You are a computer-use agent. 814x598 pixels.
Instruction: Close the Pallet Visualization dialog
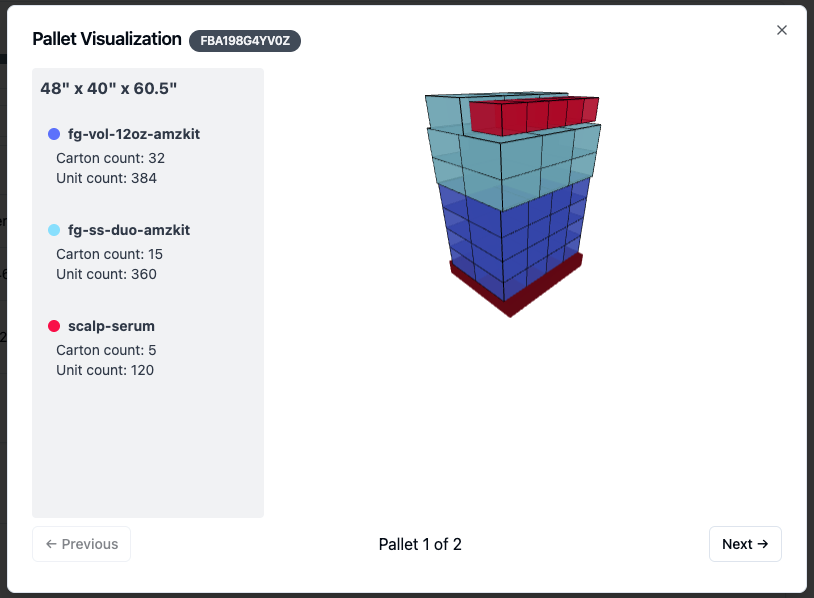point(781,30)
